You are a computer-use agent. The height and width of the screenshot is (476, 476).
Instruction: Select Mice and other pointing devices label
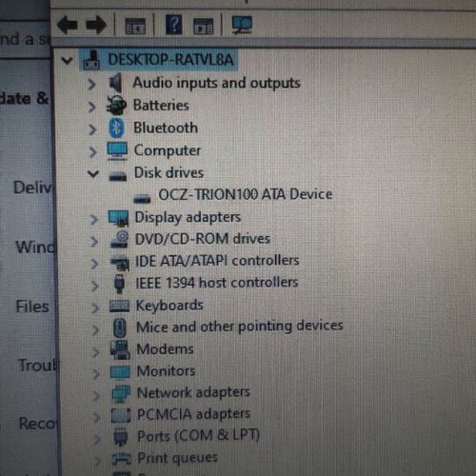pos(240,327)
